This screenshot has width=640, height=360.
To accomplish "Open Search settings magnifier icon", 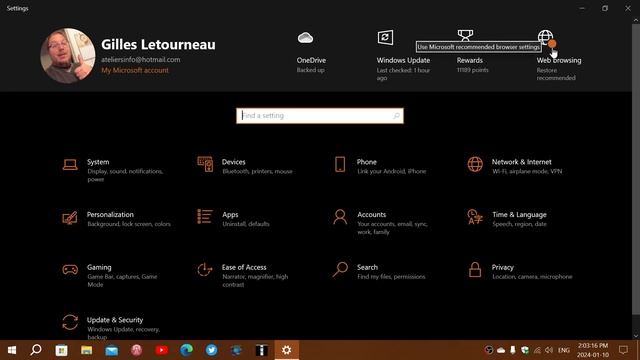I will [x=340, y=269].
